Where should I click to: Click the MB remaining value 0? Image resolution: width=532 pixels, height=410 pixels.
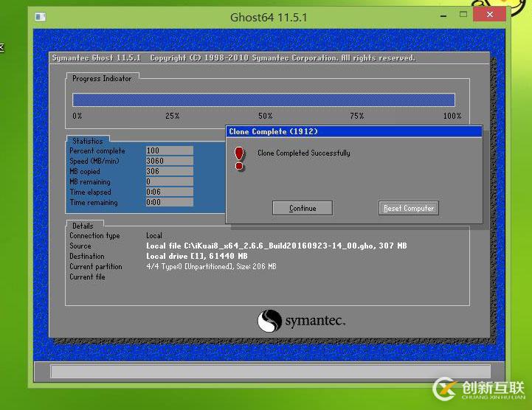click(x=169, y=181)
